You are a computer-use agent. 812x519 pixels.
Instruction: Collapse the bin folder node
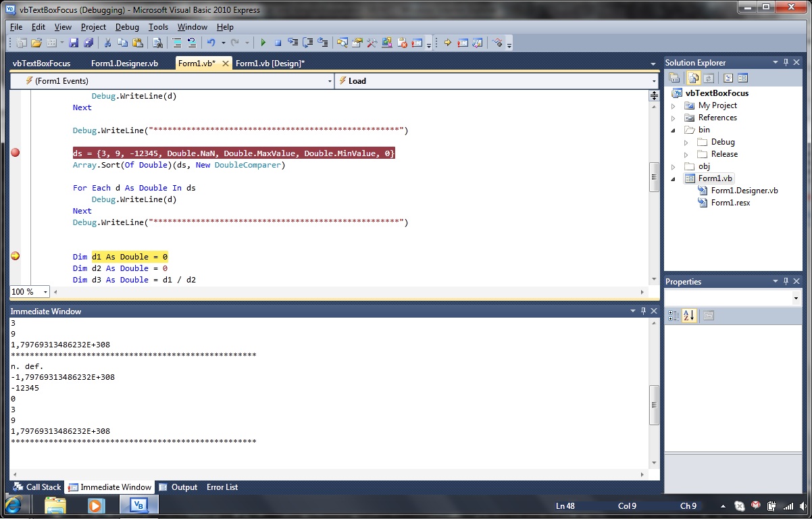(674, 130)
